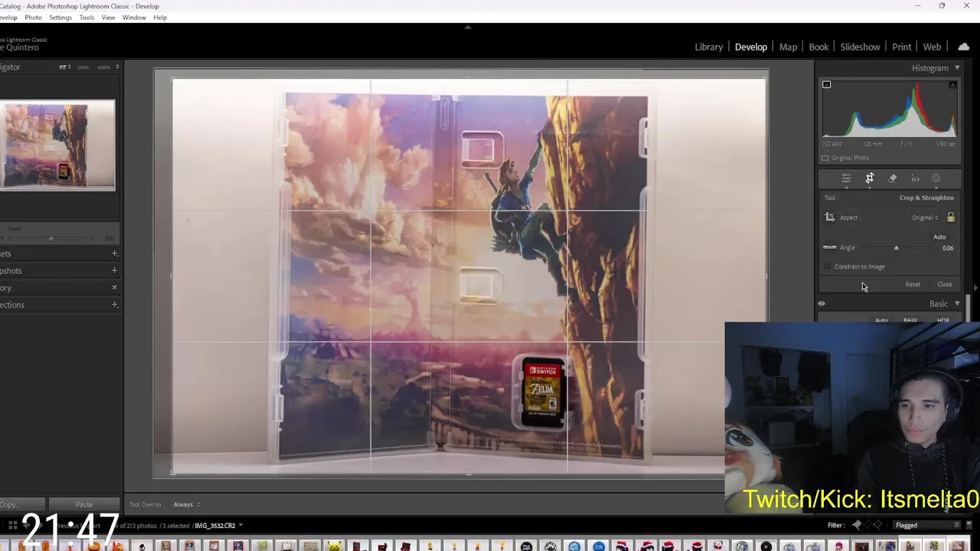Select the Healing eraser tool icon
Viewport: 980px width, 551px height.
[x=893, y=178]
